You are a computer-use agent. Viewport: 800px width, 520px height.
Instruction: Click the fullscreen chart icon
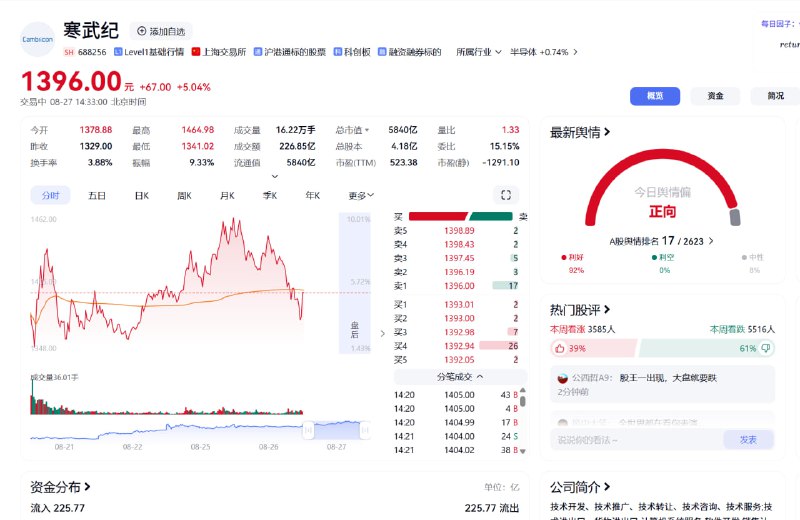click(x=506, y=195)
